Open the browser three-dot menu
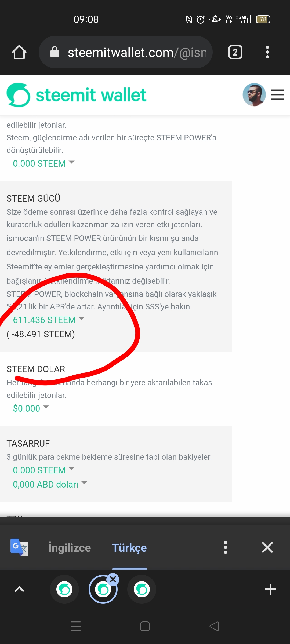This screenshot has height=644, width=290. point(267,52)
